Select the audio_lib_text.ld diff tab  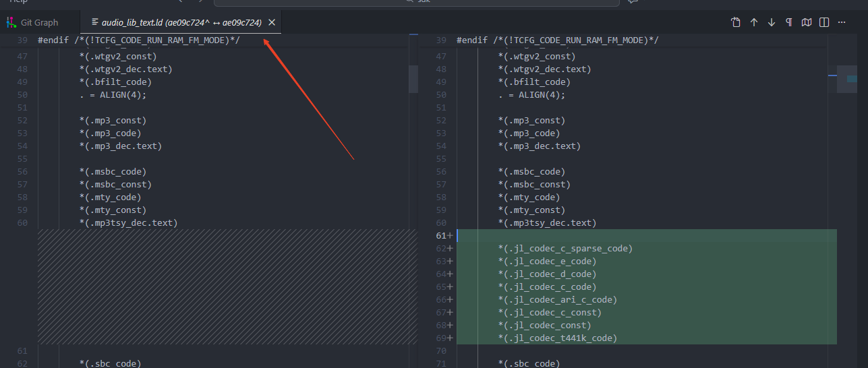click(x=181, y=22)
